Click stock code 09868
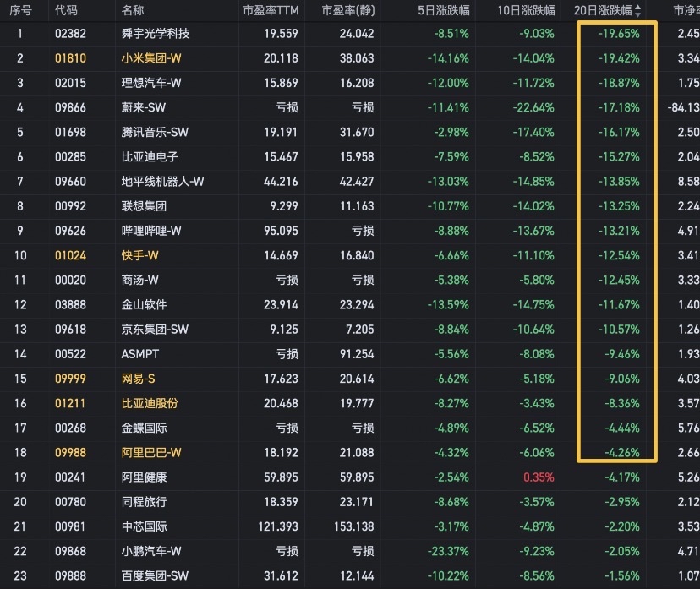 pos(70,551)
